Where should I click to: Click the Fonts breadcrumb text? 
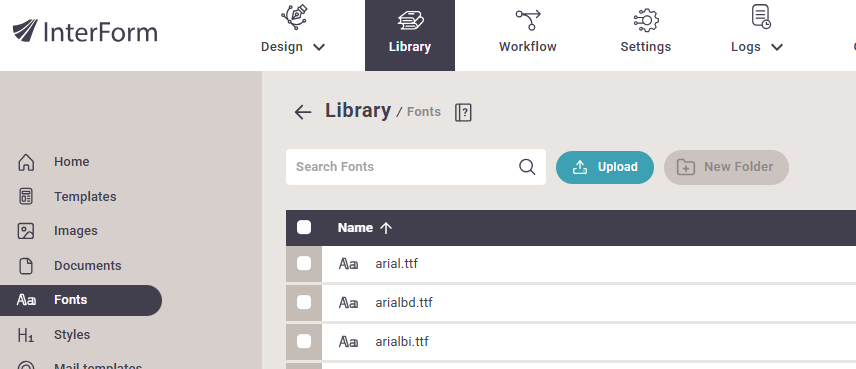[424, 111]
